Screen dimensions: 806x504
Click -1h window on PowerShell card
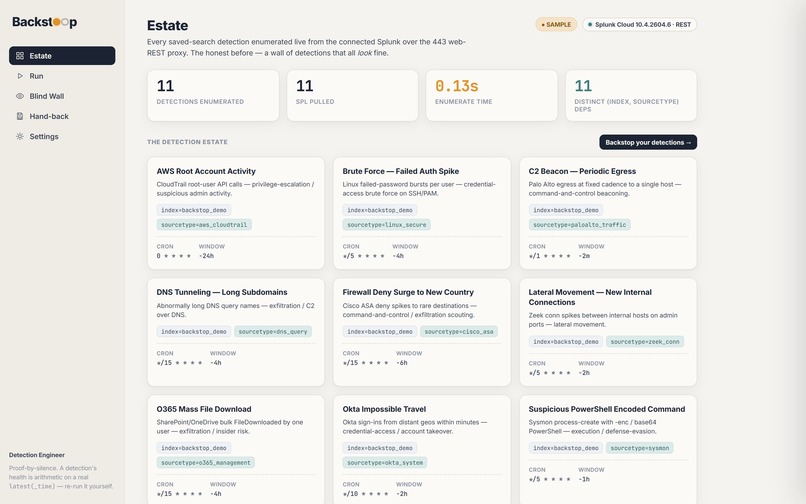click(x=584, y=479)
